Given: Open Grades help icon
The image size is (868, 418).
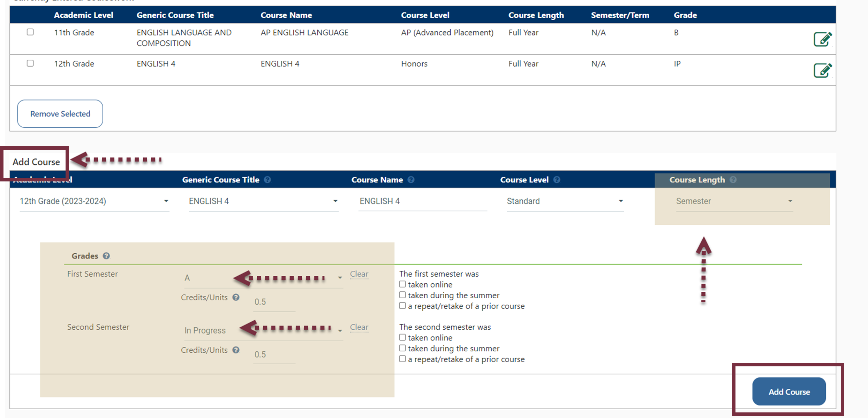Looking at the screenshot, I should click(106, 256).
